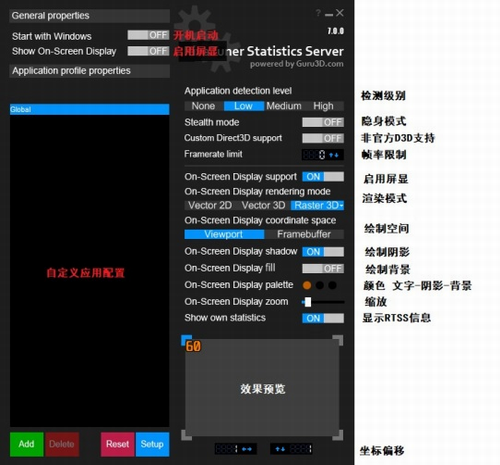This screenshot has width=500, height=465.
Task: Toggle On-Screen Display fill switch
Action: click(x=323, y=268)
